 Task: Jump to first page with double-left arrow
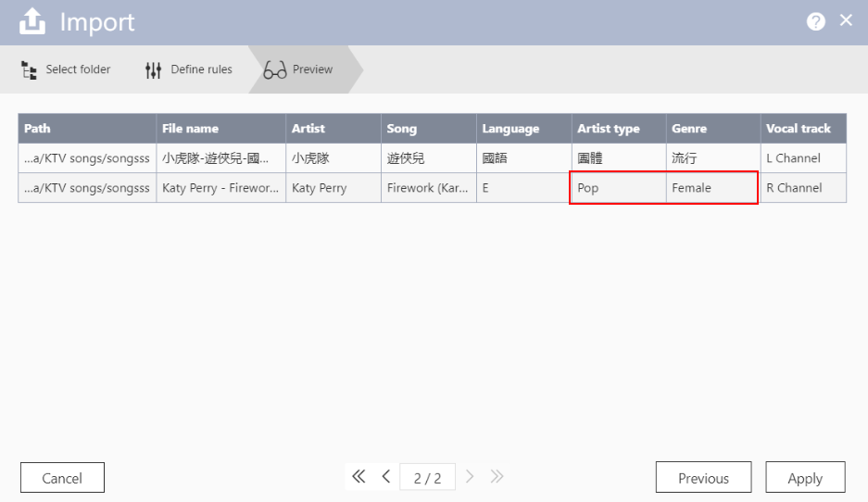click(359, 477)
